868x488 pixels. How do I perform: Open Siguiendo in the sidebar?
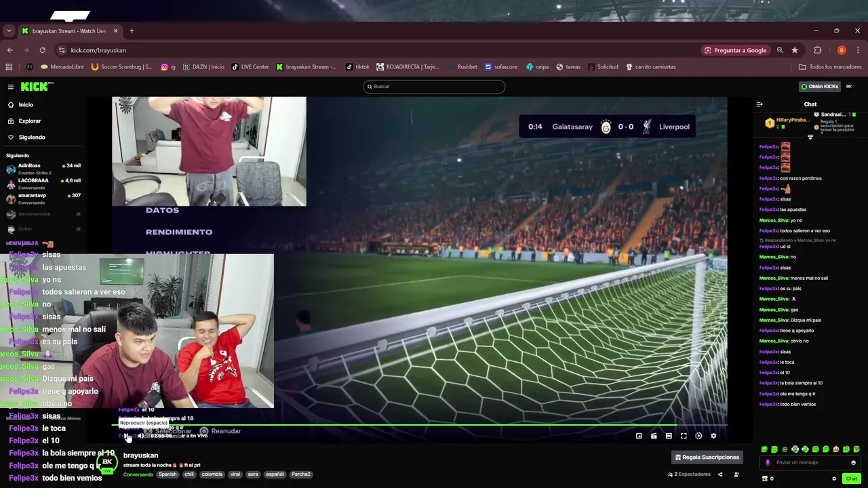pyautogui.click(x=32, y=137)
